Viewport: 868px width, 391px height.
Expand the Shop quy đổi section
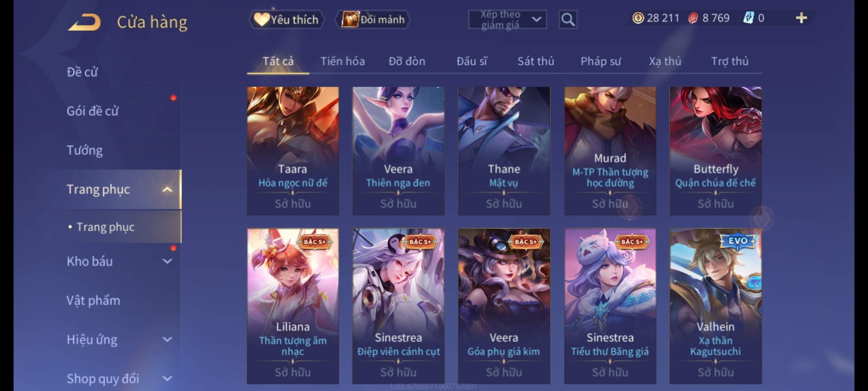[167, 379]
